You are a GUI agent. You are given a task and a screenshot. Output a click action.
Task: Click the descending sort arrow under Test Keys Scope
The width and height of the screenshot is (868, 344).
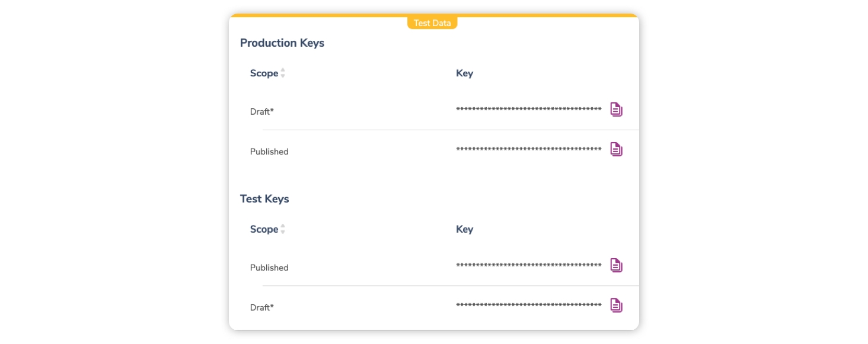[283, 232]
